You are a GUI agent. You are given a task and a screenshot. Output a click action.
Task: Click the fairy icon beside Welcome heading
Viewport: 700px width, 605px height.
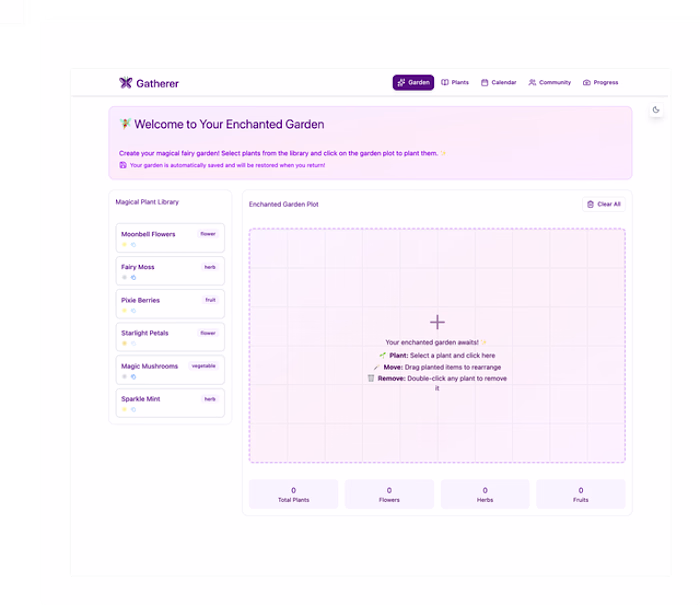[125, 124]
